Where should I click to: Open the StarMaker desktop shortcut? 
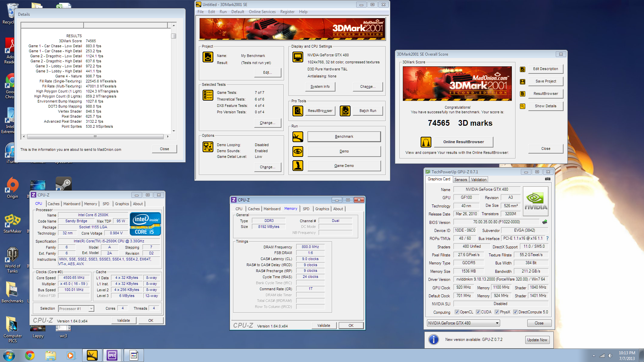[x=12, y=224]
